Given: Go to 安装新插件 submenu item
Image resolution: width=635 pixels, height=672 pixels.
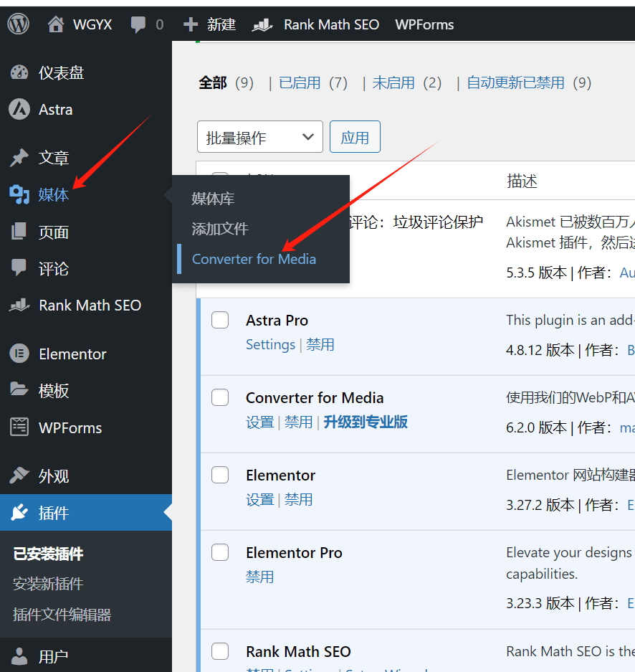Looking at the screenshot, I should [x=48, y=584].
